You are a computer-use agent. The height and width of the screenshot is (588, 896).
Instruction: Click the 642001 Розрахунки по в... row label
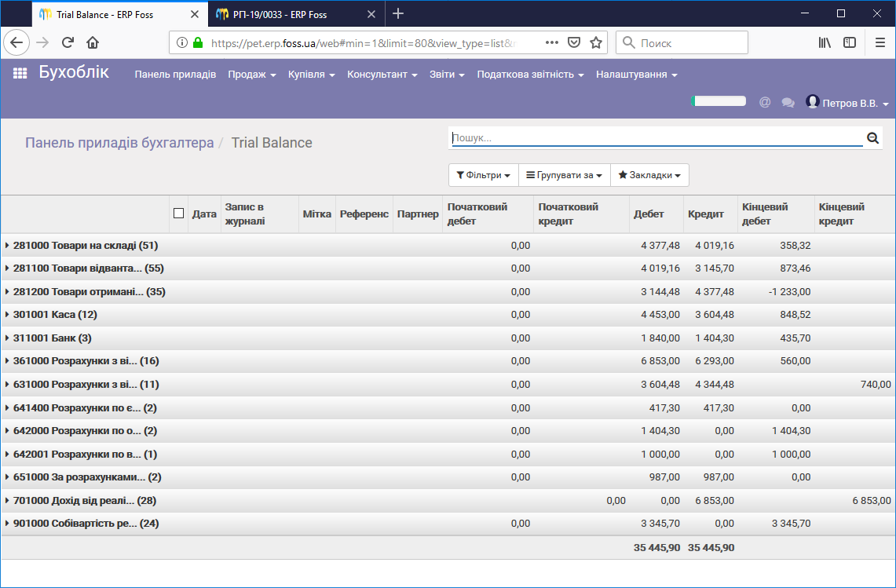click(85, 454)
